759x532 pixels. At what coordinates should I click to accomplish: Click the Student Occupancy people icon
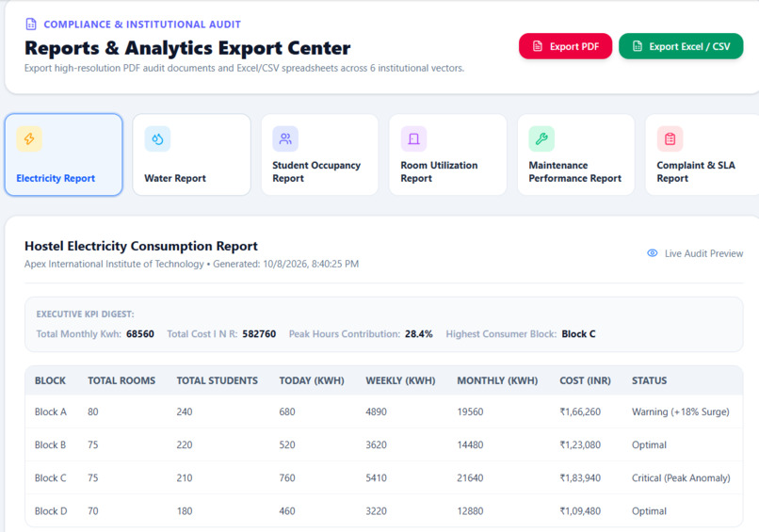coord(285,139)
